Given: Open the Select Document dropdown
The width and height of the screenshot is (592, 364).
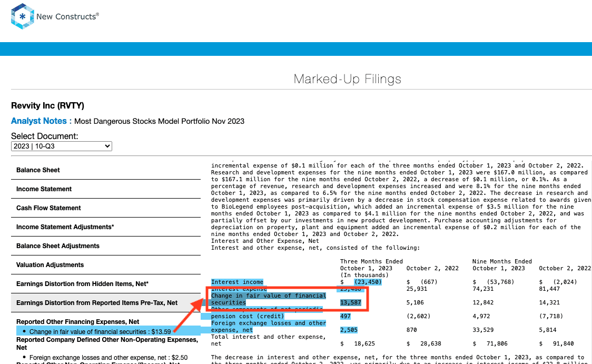Looking at the screenshot, I should 62,146.
